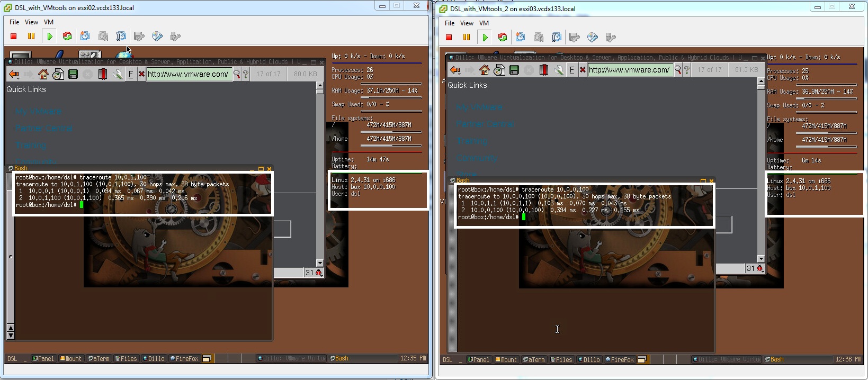The image size is (868, 380).
Task: Click red Power Off button in esxi02 console
Action: point(14,37)
